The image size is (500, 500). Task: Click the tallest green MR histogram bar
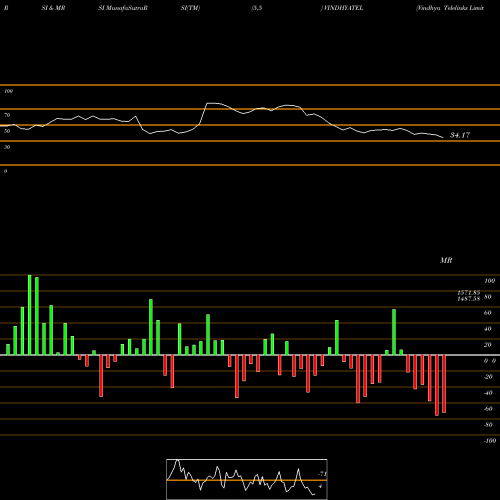click(30, 315)
